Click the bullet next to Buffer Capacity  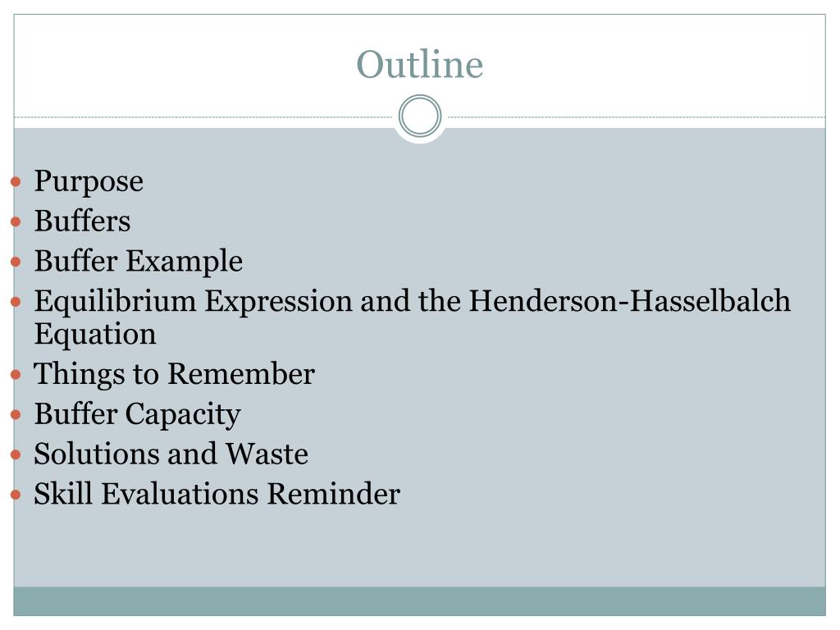point(16,414)
